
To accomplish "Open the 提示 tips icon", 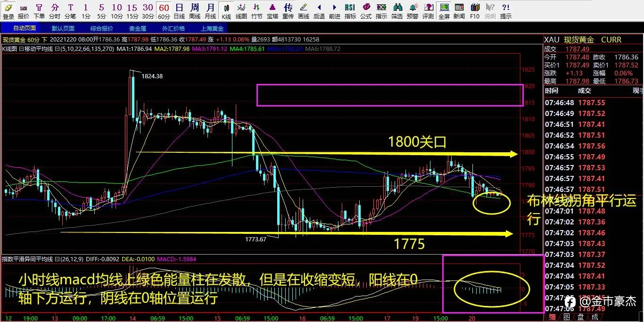I will coord(506,11).
